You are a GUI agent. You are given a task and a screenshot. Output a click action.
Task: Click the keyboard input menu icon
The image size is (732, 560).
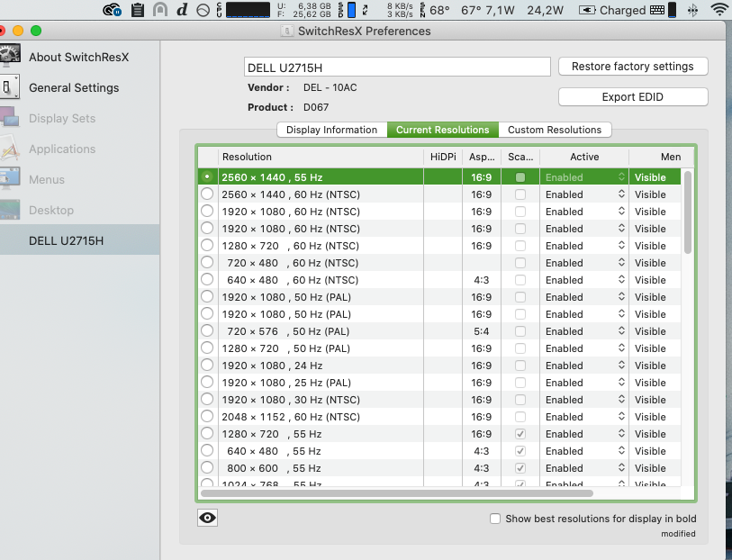657,10
